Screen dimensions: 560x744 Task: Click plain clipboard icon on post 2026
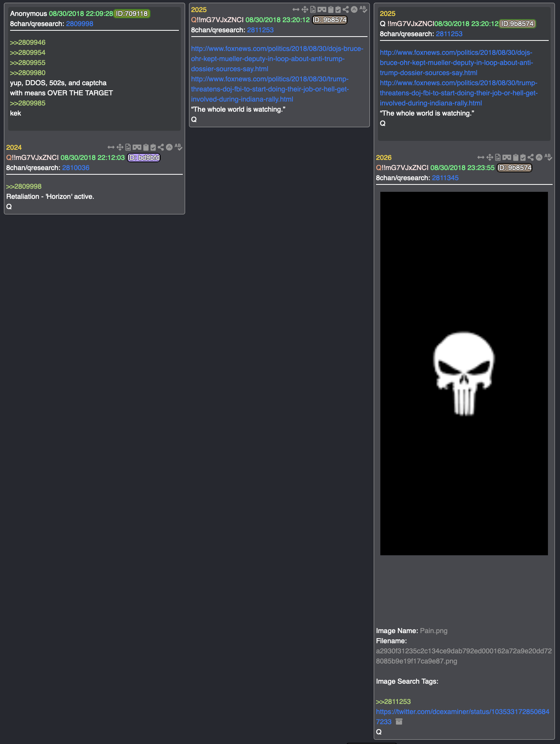click(516, 157)
